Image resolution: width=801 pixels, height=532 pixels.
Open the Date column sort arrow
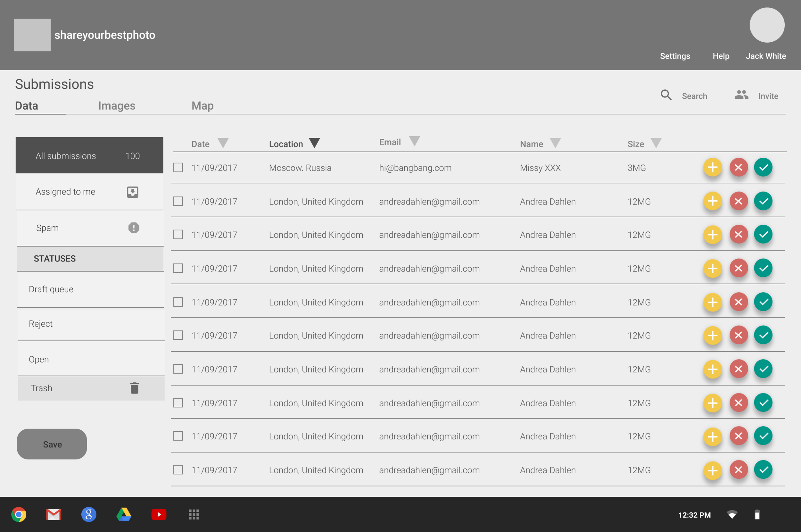223,143
